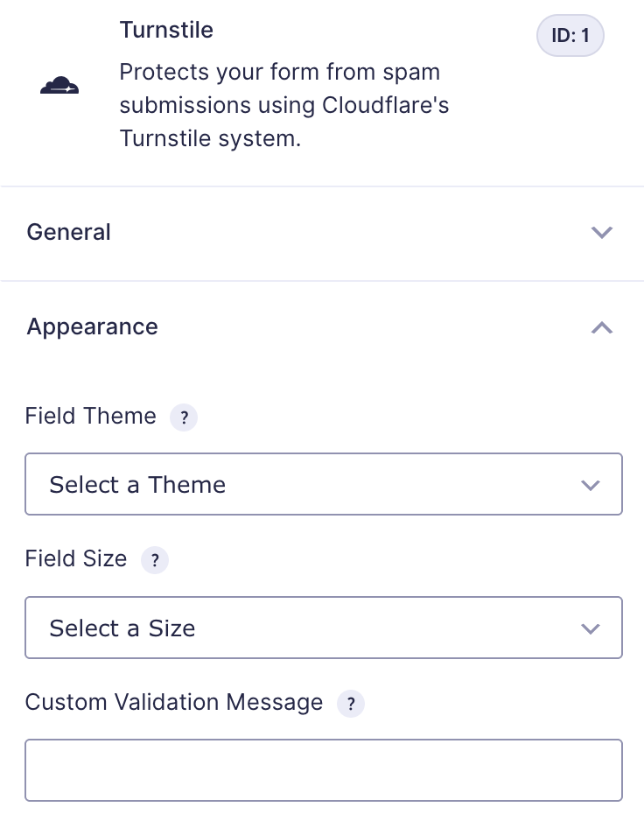This screenshot has height=821, width=644.
Task: Click the Custom Validation Message label
Action: click(174, 702)
